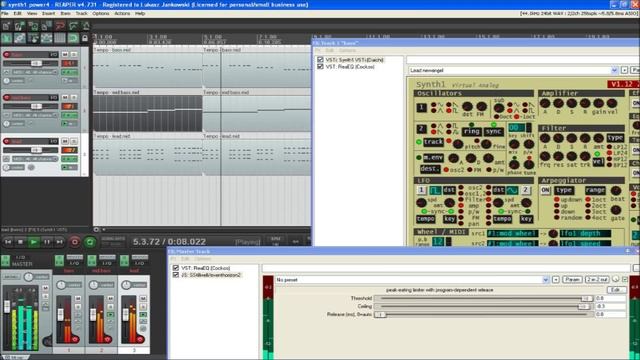Screen dimensions: 640x360
Task: Click the sync button in Synth1 oscillators
Action: point(493,131)
